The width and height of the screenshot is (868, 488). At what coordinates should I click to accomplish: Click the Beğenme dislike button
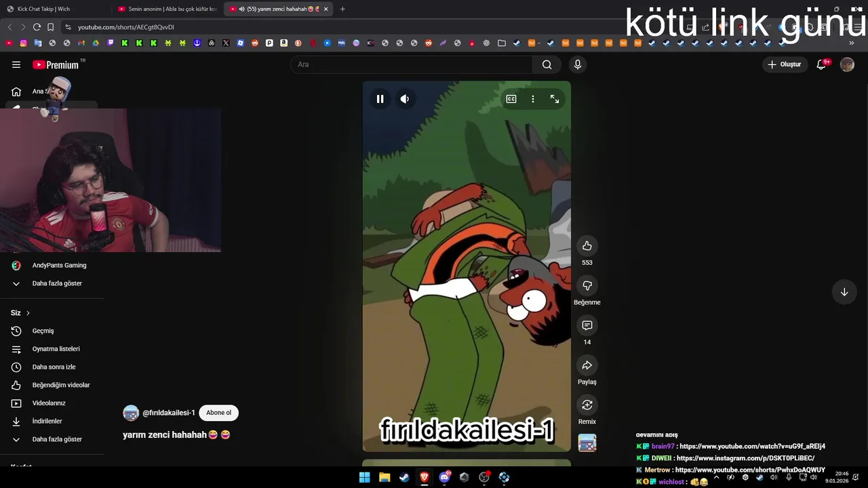[x=587, y=286]
